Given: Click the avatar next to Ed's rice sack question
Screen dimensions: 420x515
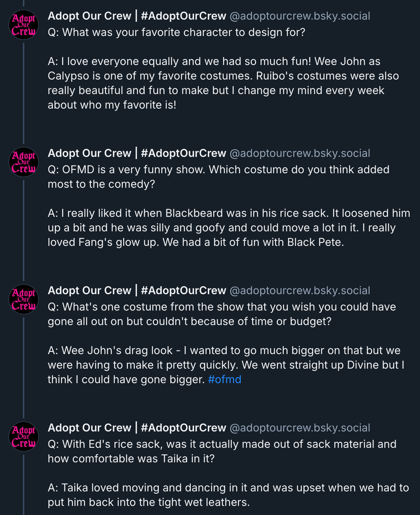Looking at the screenshot, I should point(24,436).
